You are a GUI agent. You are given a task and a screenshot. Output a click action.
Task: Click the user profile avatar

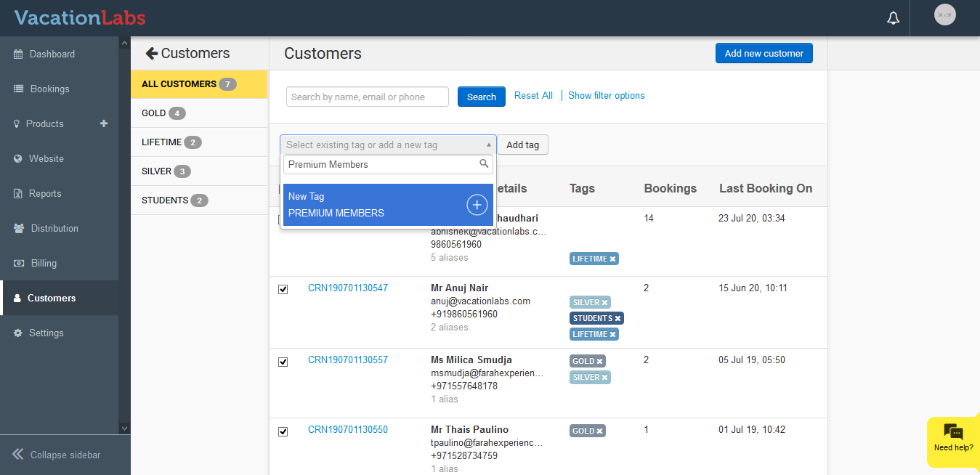944,15
